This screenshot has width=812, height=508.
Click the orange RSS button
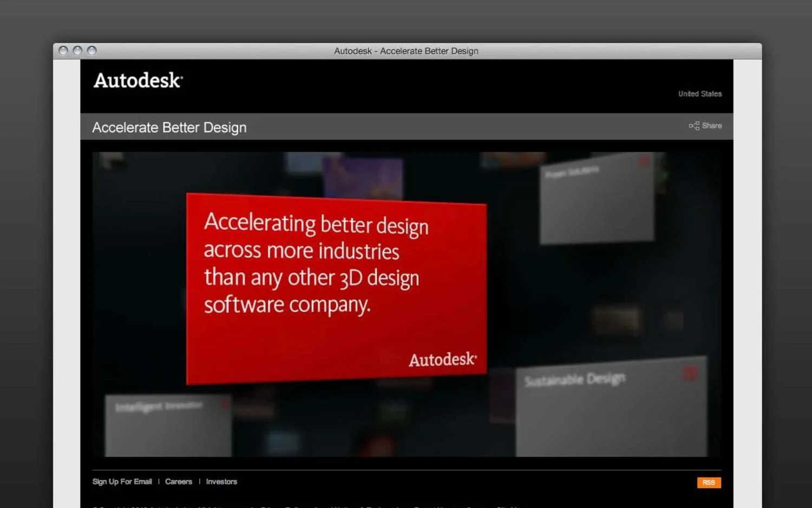coord(709,483)
